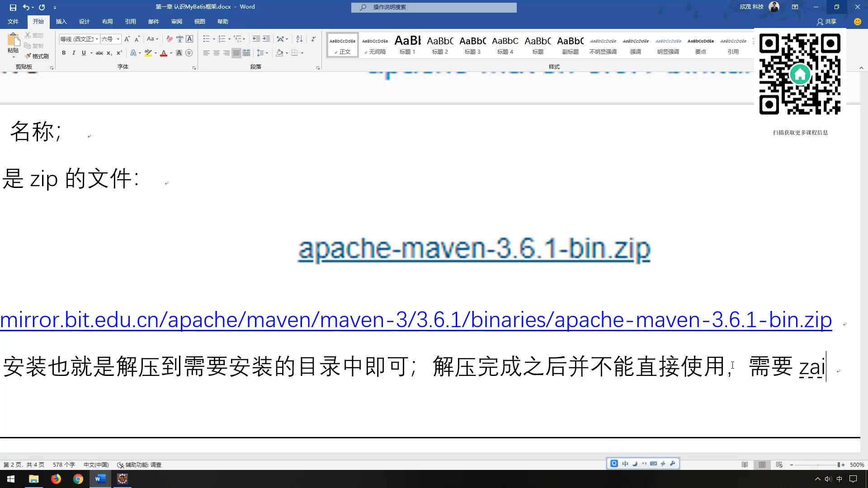Open Firefox from the taskbar
Viewport: 868px width, 488px height.
coord(56,479)
